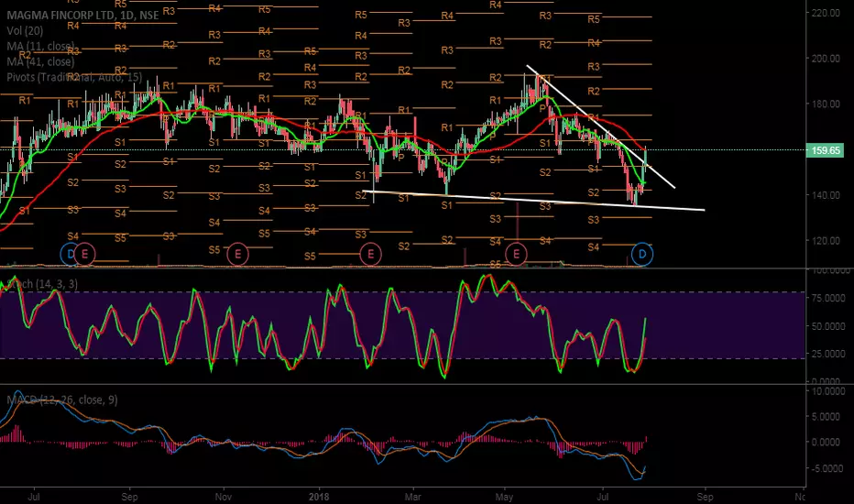
Task: Open the E earnings marker above the Nov label
Action: (x=238, y=254)
